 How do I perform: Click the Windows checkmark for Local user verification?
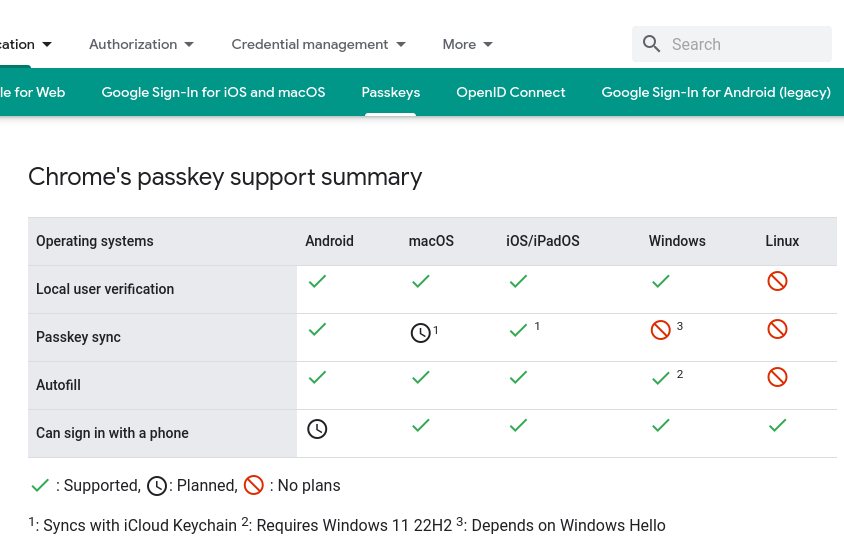[661, 281]
